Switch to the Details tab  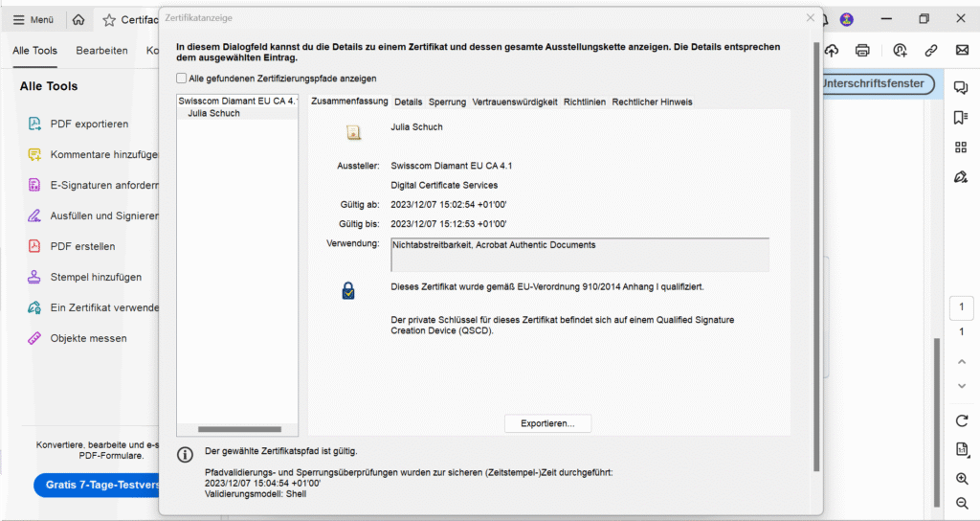click(x=408, y=102)
